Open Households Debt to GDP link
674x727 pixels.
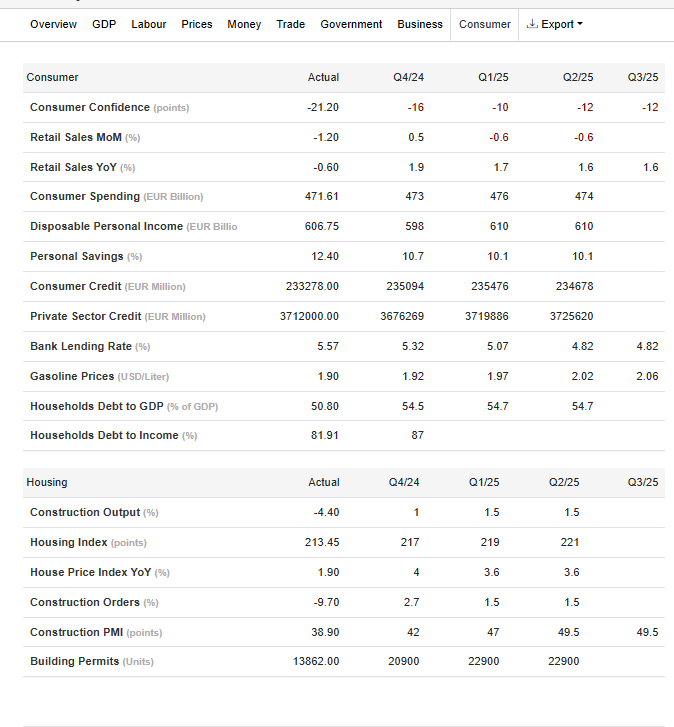tap(97, 406)
